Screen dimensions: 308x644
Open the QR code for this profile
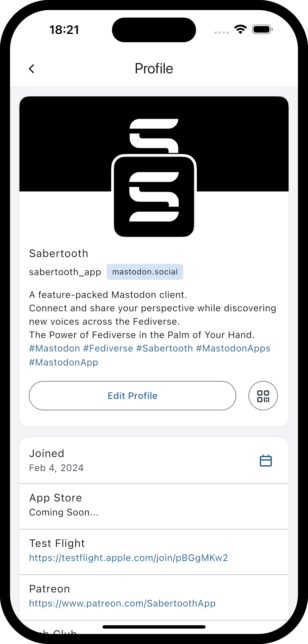click(x=263, y=396)
